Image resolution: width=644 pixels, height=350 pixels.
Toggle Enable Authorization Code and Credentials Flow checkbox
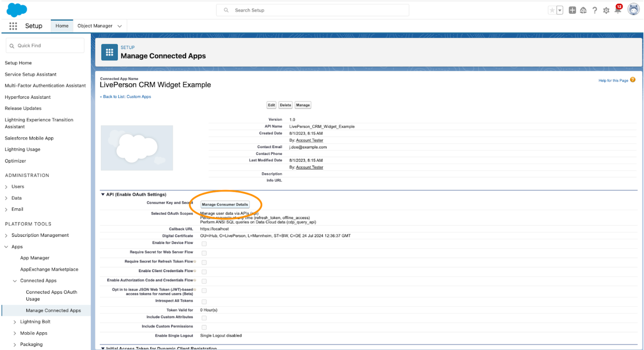click(x=204, y=281)
